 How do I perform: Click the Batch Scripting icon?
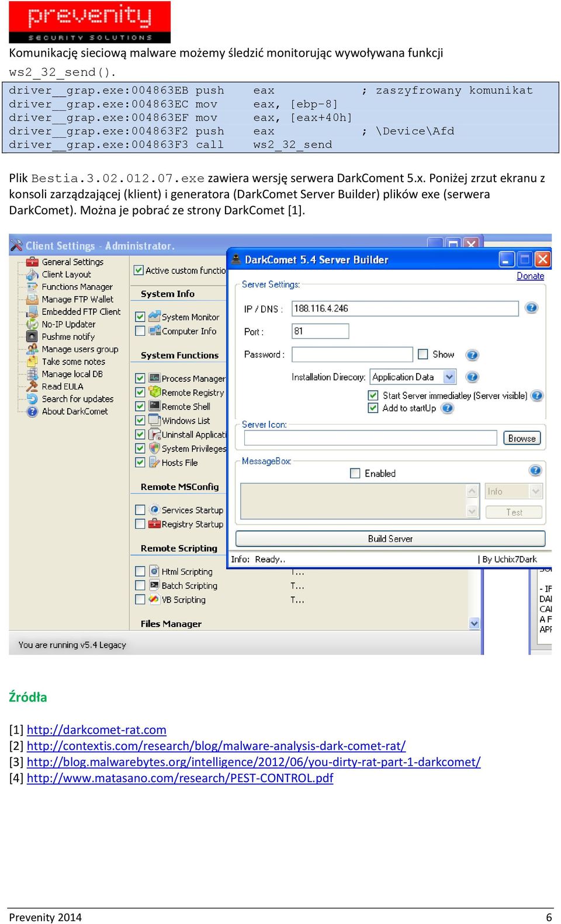(x=154, y=585)
